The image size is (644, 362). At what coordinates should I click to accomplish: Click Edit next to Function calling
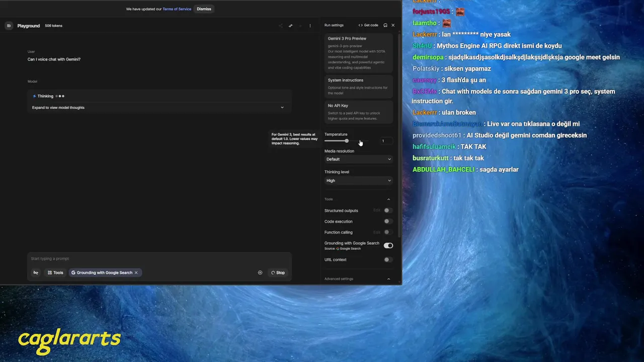pyautogui.click(x=377, y=232)
